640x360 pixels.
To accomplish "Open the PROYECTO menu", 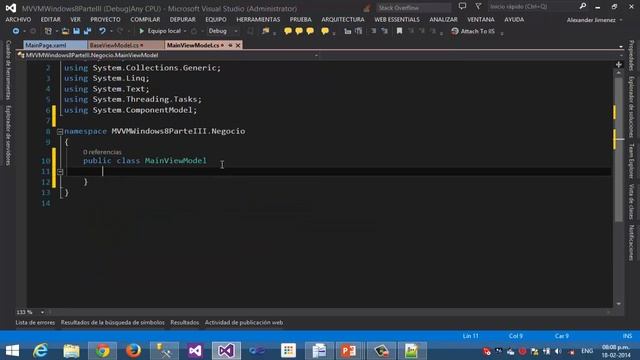I will (105, 20).
